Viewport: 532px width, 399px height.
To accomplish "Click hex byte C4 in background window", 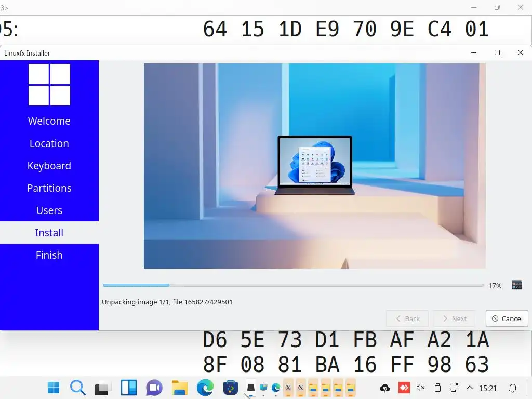I will pos(440,29).
